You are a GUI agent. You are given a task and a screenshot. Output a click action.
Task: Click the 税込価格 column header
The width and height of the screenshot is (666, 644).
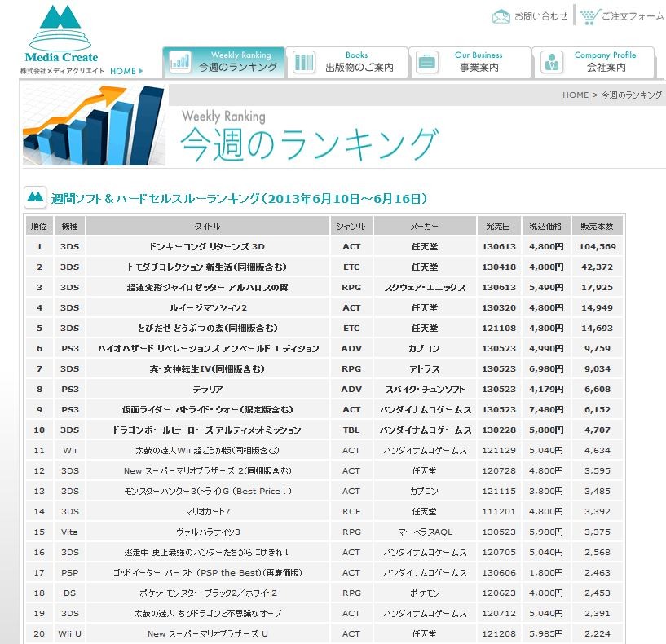click(x=546, y=226)
